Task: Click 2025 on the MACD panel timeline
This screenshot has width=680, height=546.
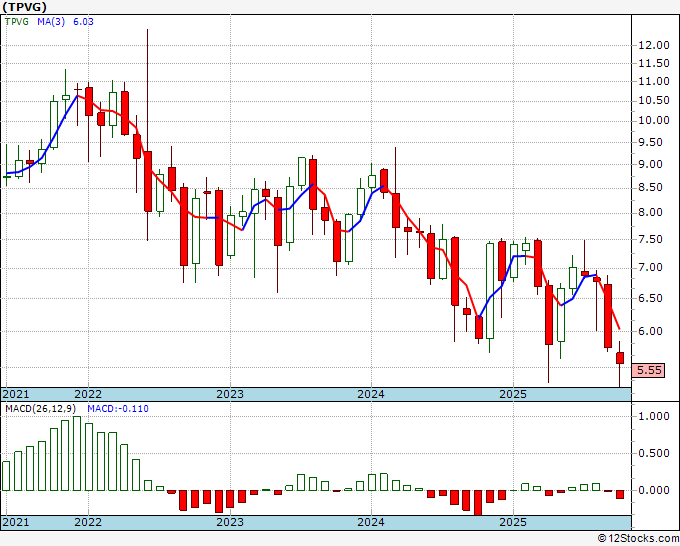Action: [x=513, y=522]
